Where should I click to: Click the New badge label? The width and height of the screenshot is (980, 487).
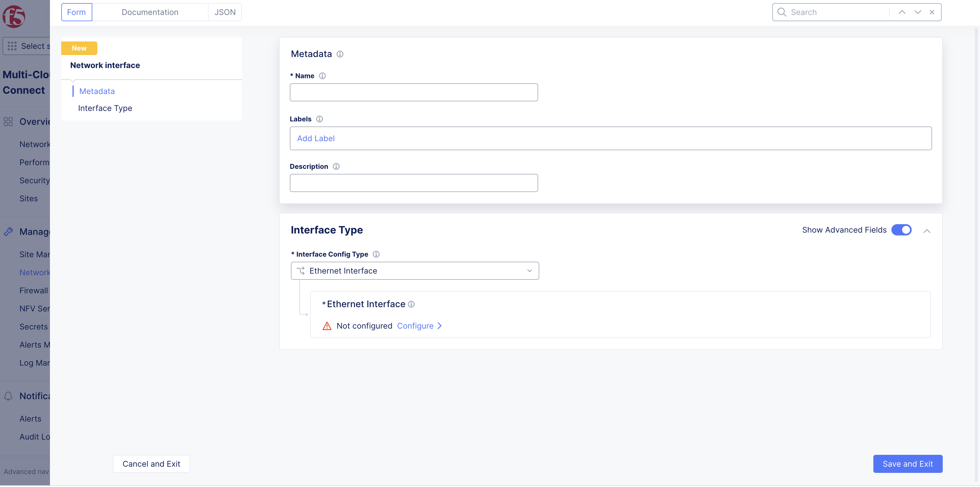coord(79,48)
